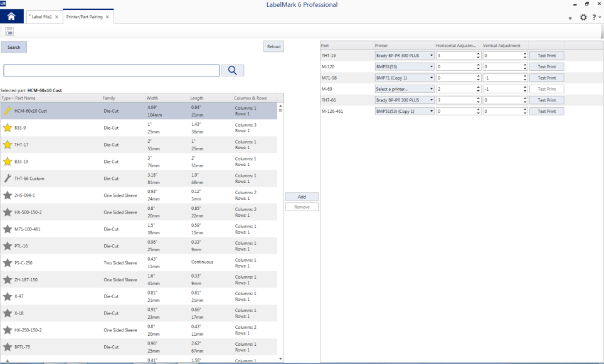Open the printer dropdown for THT-66
Image resolution: width=604 pixels, height=364 pixels.
click(x=405, y=100)
